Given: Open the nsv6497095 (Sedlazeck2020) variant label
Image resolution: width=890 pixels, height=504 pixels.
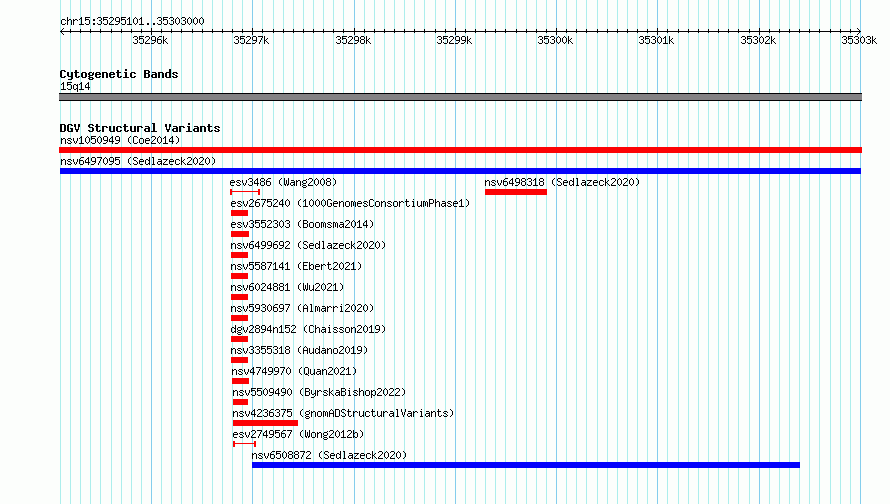Looking at the screenshot, I should coord(138,161).
